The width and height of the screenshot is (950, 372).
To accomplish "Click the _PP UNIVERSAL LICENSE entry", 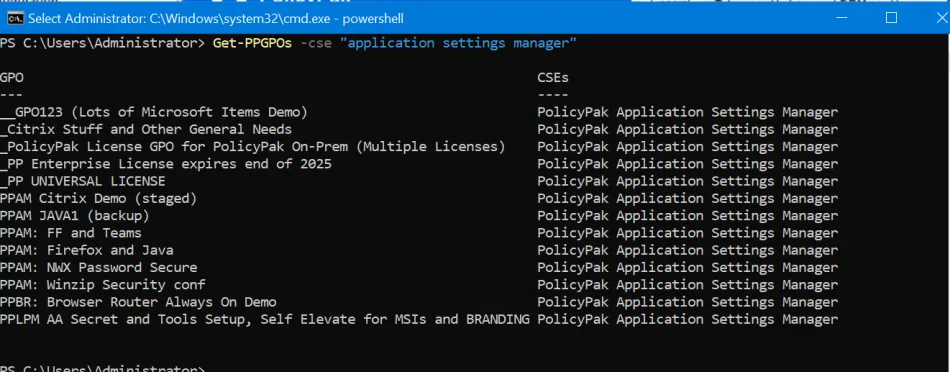I will [83, 181].
